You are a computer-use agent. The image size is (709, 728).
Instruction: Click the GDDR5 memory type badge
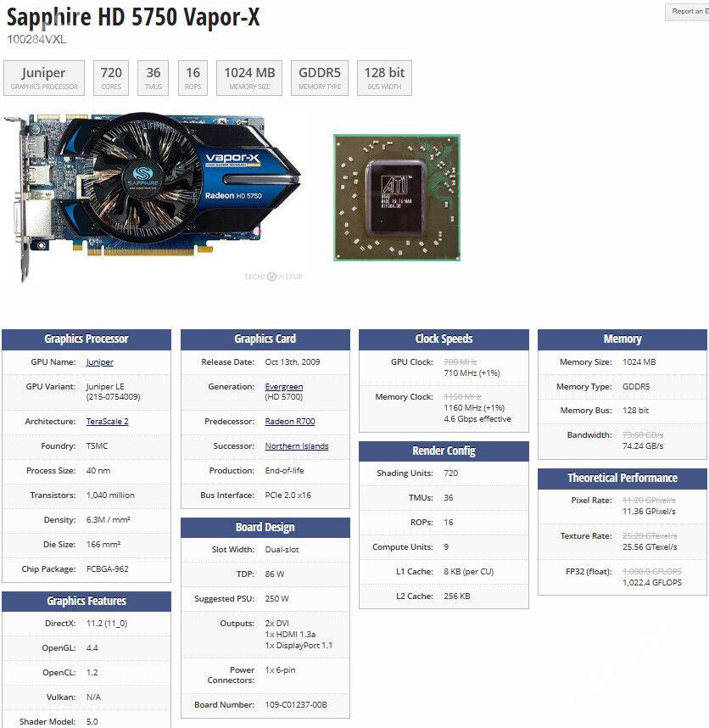[x=319, y=77]
